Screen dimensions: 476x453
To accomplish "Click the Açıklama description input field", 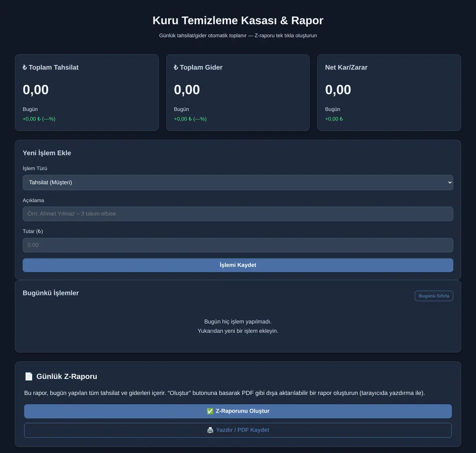I will pyautogui.click(x=238, y=214).
